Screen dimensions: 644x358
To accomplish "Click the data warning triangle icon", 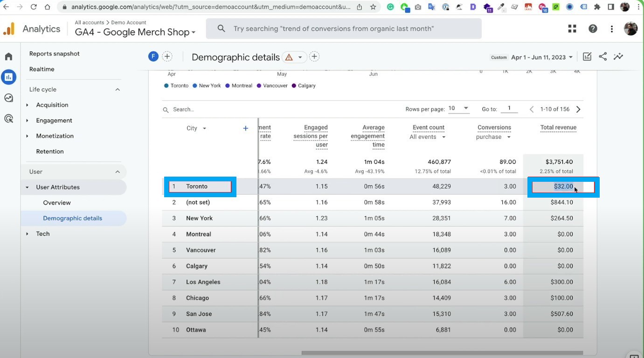I will point(289,57).
